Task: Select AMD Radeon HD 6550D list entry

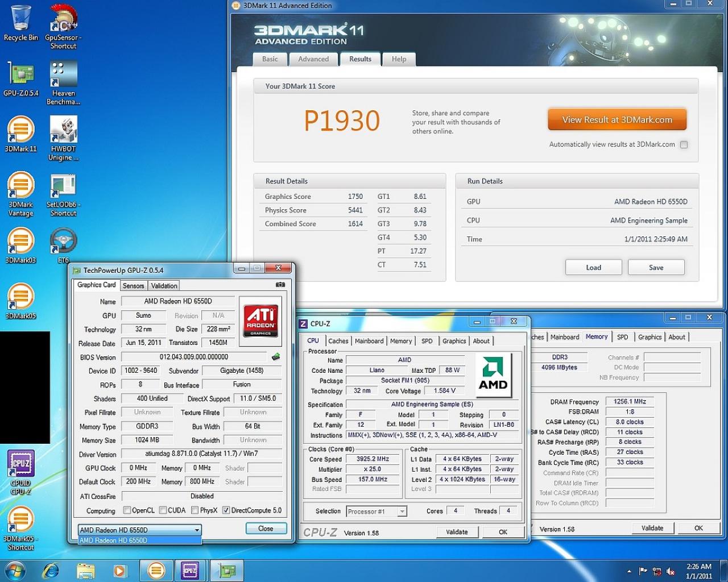Action: 139,541
